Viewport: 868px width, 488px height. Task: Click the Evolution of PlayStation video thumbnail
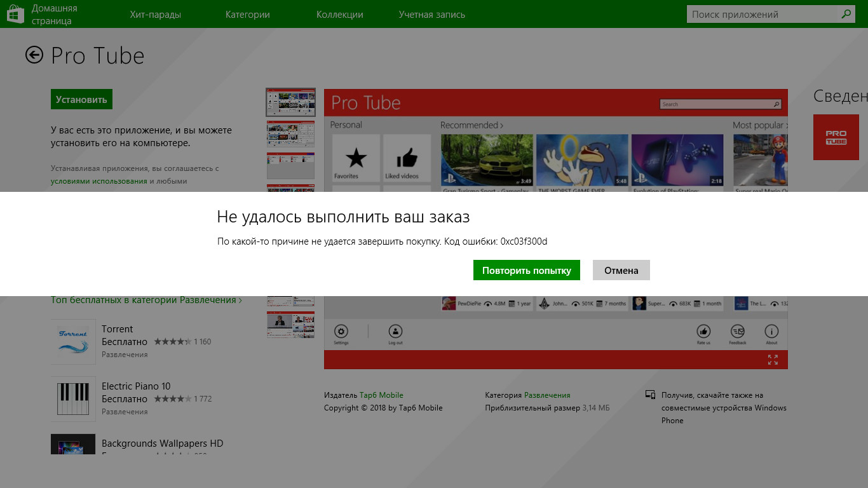(677, 159)
